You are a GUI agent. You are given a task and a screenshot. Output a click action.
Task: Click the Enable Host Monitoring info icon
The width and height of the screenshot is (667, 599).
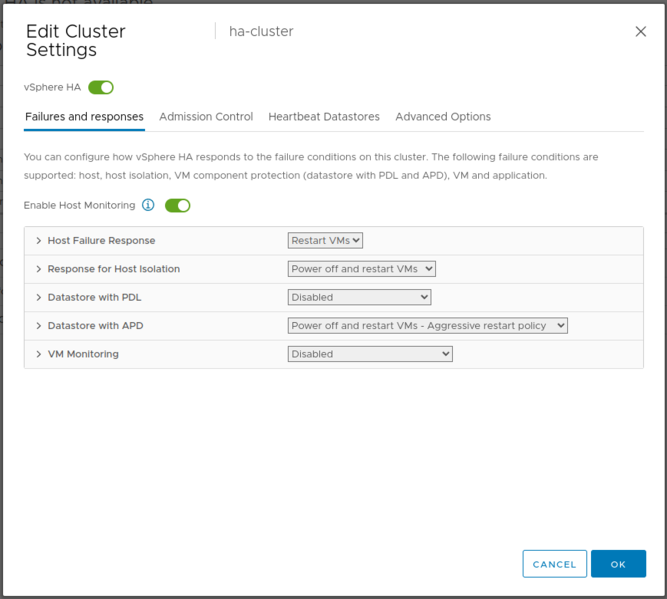[148, 205]
